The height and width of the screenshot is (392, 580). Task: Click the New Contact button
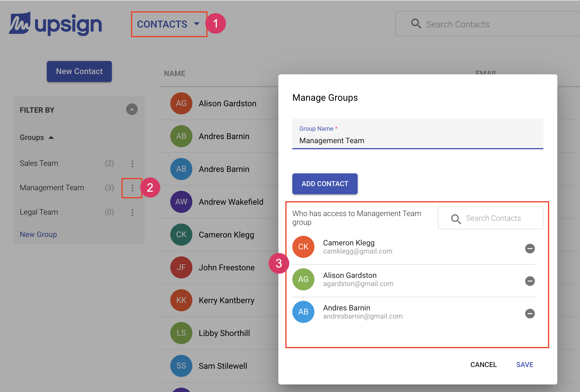point(79,71)
